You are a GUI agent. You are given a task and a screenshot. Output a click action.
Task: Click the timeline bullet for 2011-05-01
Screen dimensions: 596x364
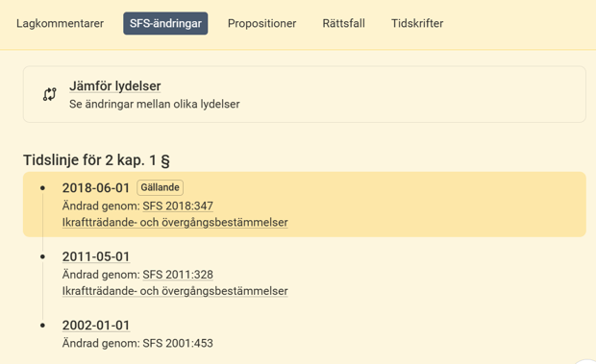(42, 256)
